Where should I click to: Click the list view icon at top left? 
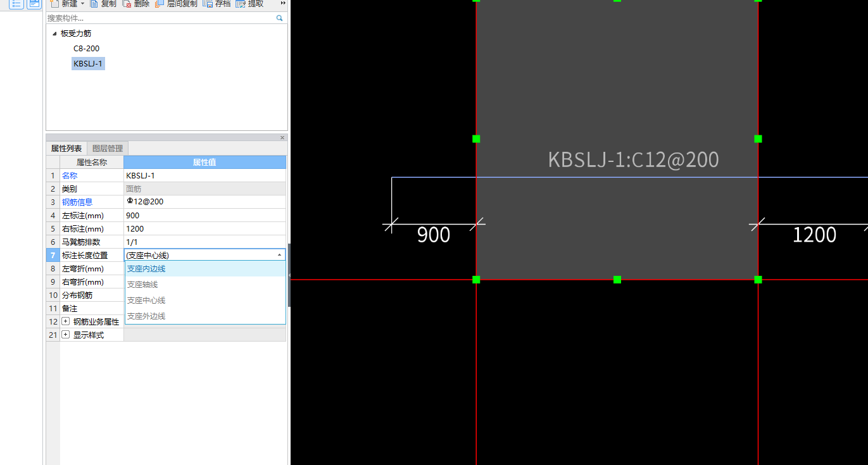[x=16, y=3]
